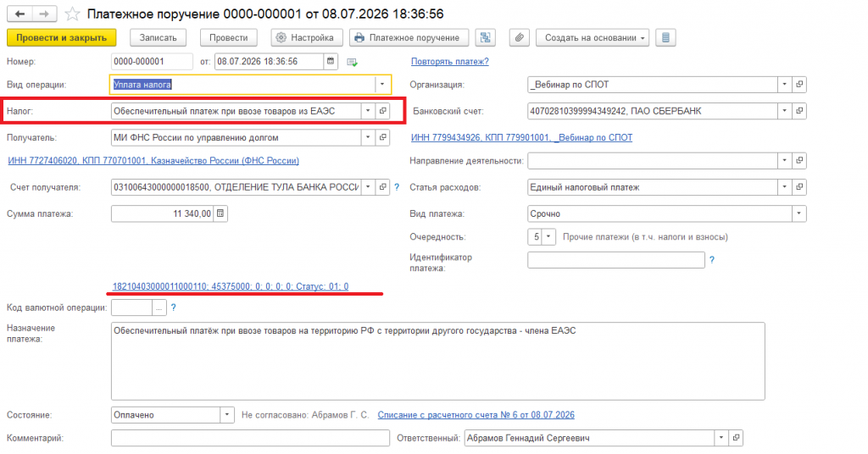This screenshot has height=454, width=868.
Task: Open the date picker calendar icon
Action: click(x=331, y=61)
